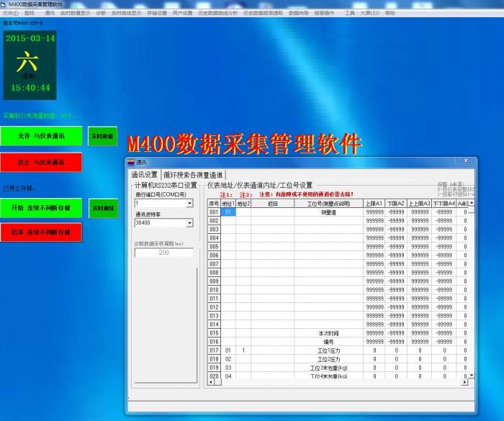Open the 文件(F) menu

(10, 13)
